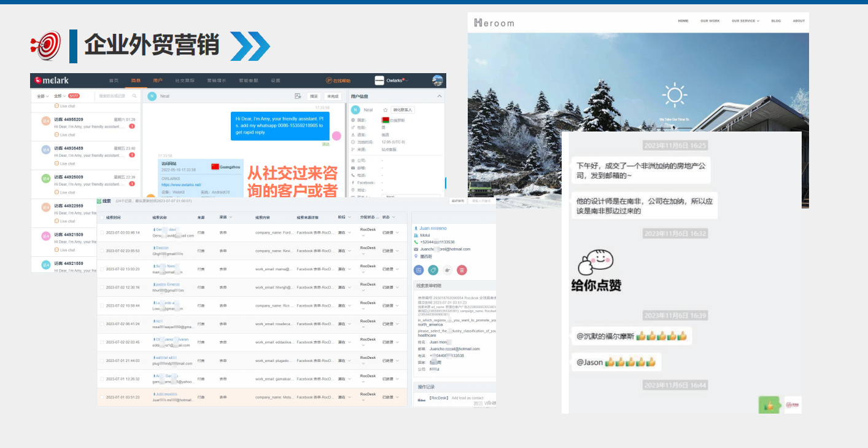Viewport: 868px width, 448px height.
Task: Tick checkbox for lead 2023-07-02 13:03:23
Action: (102, 269)
